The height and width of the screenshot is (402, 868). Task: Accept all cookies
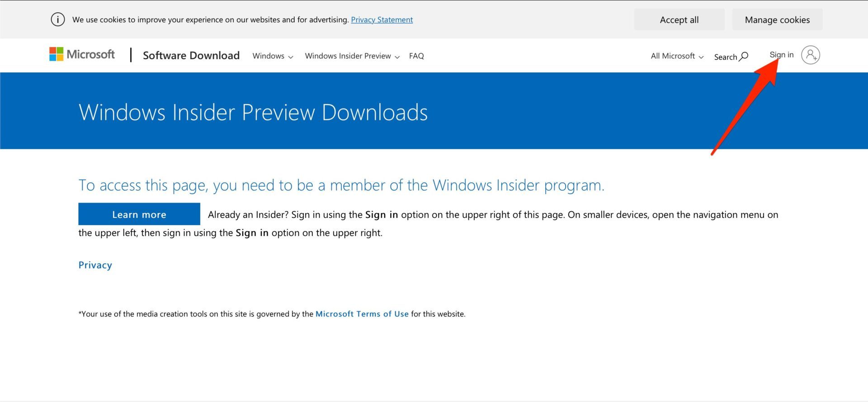click(679, 19)
